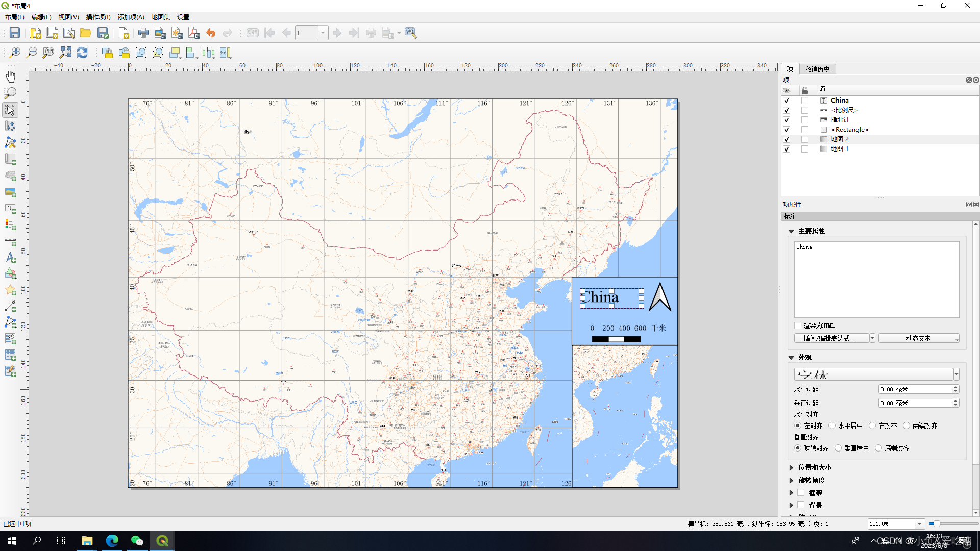Add a legend item
The image size is (980, 551).
10,224
